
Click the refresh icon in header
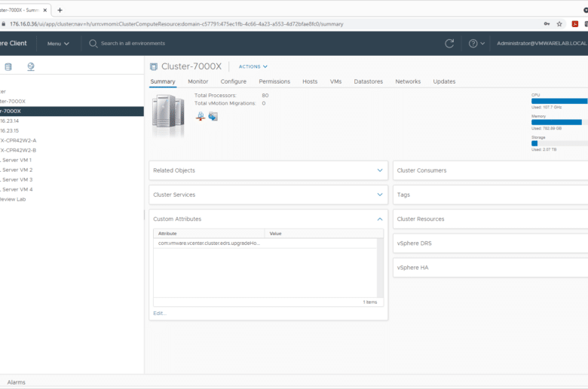449,44
